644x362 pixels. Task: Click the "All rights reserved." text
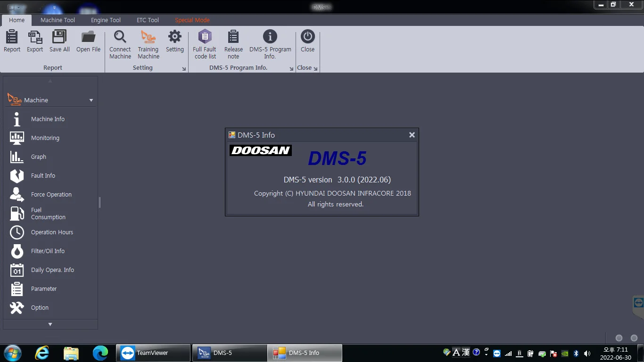[x=336, y=205]
